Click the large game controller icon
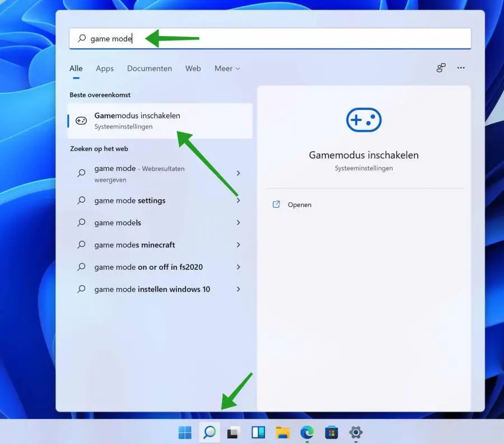The image size is (504, 444). coord(363,119)
